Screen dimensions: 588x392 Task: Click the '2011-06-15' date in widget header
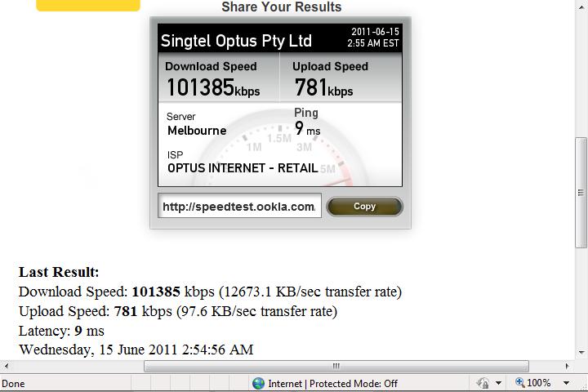(x=375, y=32)
